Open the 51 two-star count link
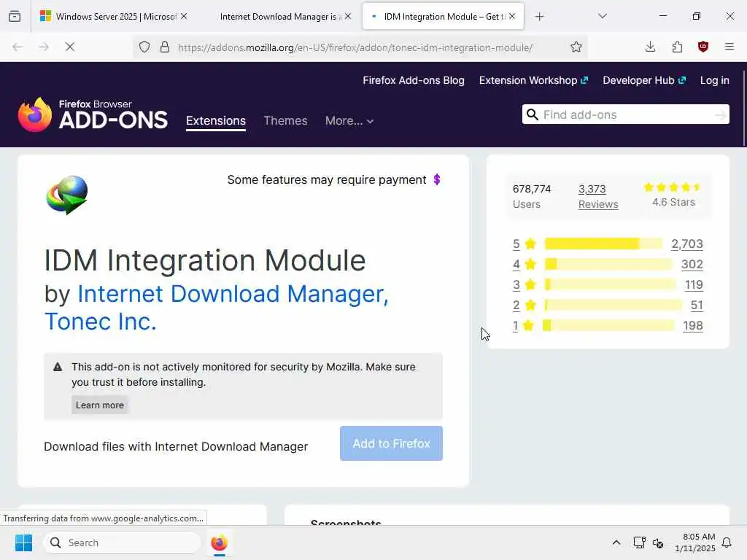The width and height of the screenshot is (747, 560). point(697,306)
